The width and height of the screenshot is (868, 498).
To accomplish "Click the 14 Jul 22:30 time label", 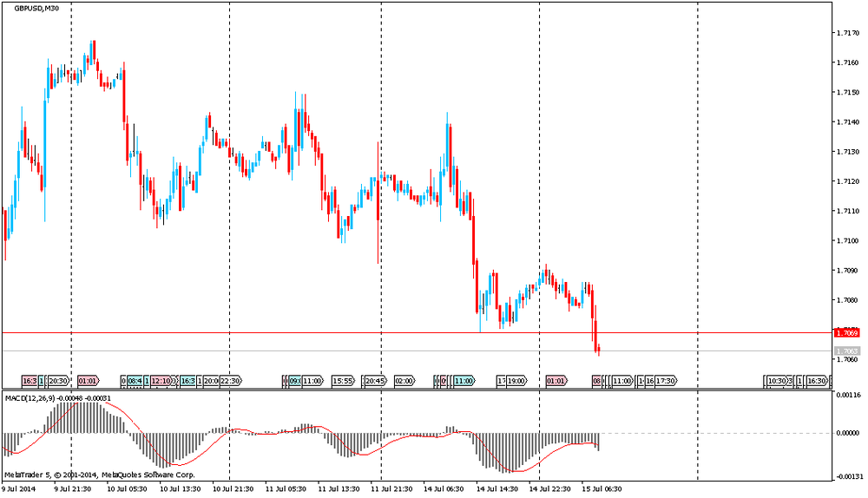I will point(549,489).
